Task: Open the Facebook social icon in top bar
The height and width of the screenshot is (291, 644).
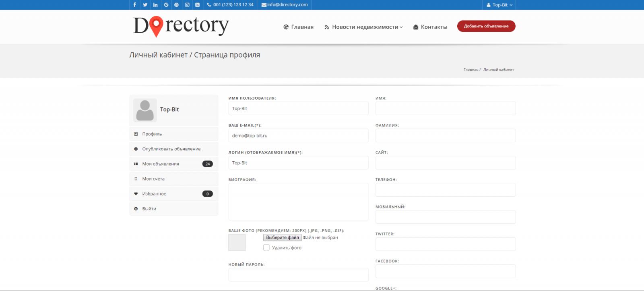Action: tap(134, 5)
